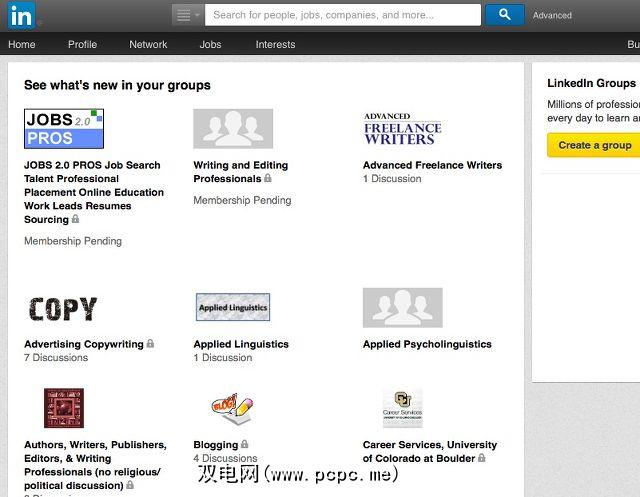Click the Blogging group pencil icon
The height and width of the screenshot is (497, 640).
point(233,408)
